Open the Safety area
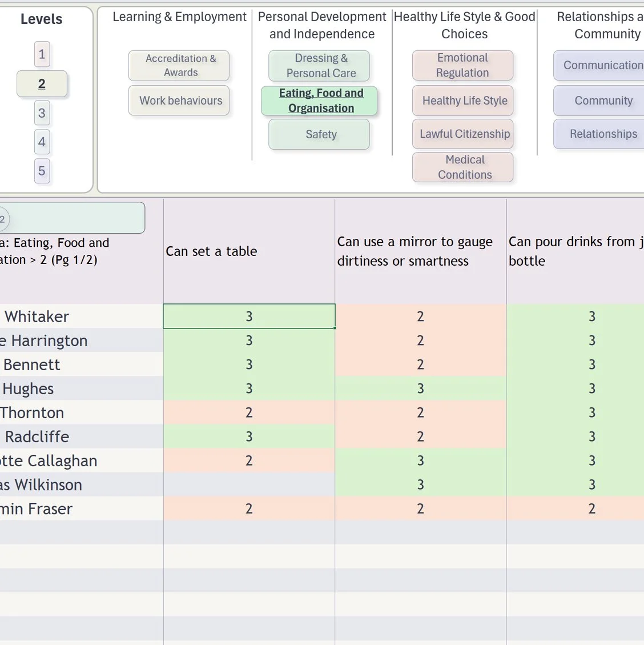Image resolution: width=644 pixels, height=645 pixels. coord(319,134)
